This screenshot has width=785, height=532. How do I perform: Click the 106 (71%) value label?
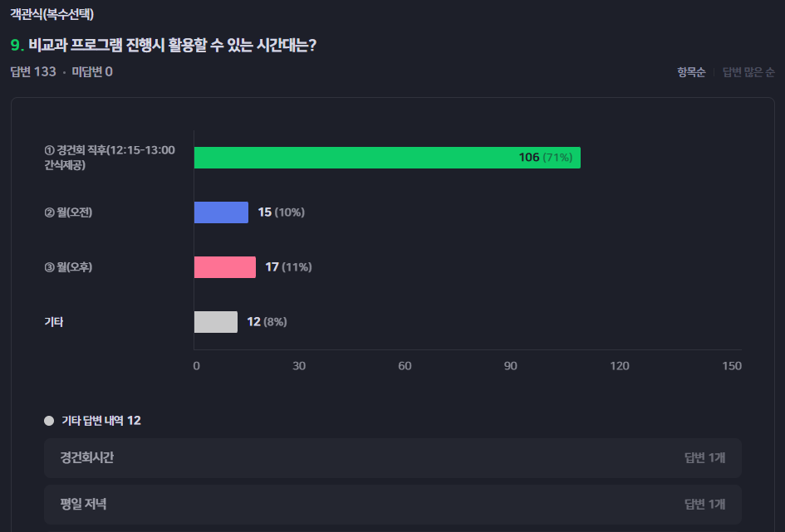[545, 158]
